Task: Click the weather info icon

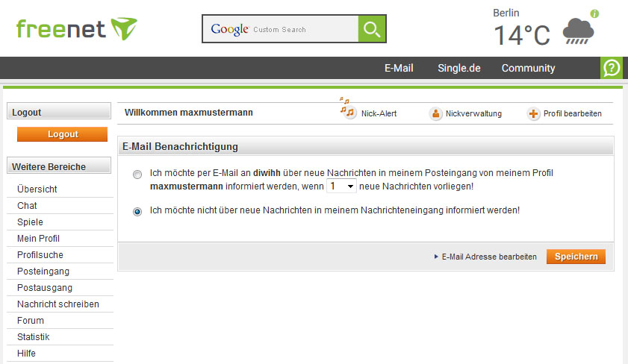Action: coord(594,13)
